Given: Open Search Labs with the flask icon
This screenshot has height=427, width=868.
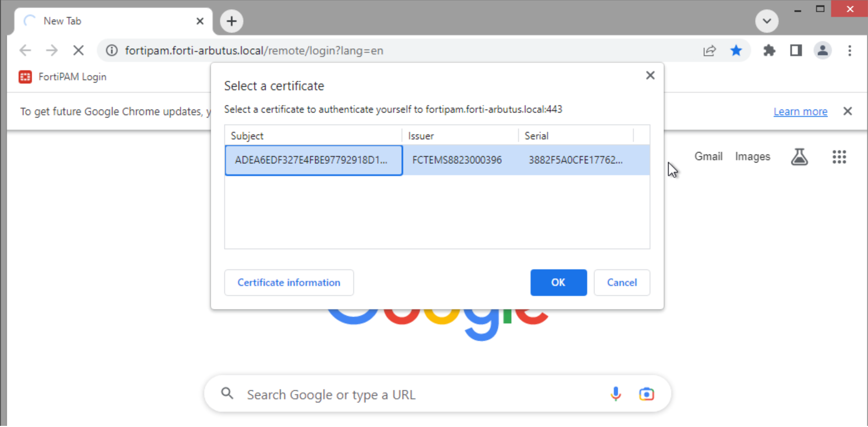Looking at the screenshot, I should click(799, 157).
